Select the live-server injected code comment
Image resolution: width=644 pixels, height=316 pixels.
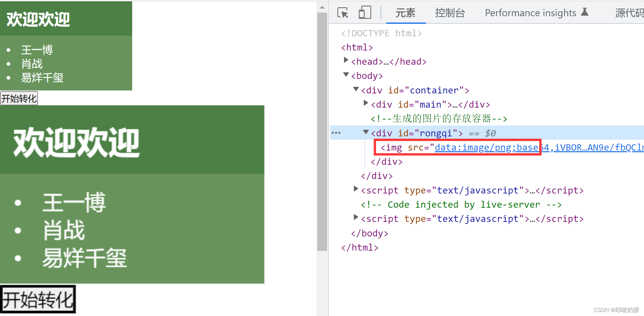[461, 205]
